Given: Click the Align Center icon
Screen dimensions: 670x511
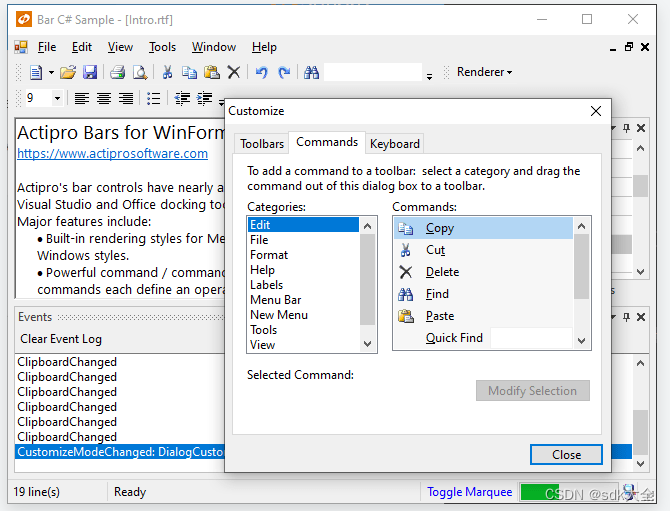Looking at the screenshot, I should 104,99.
